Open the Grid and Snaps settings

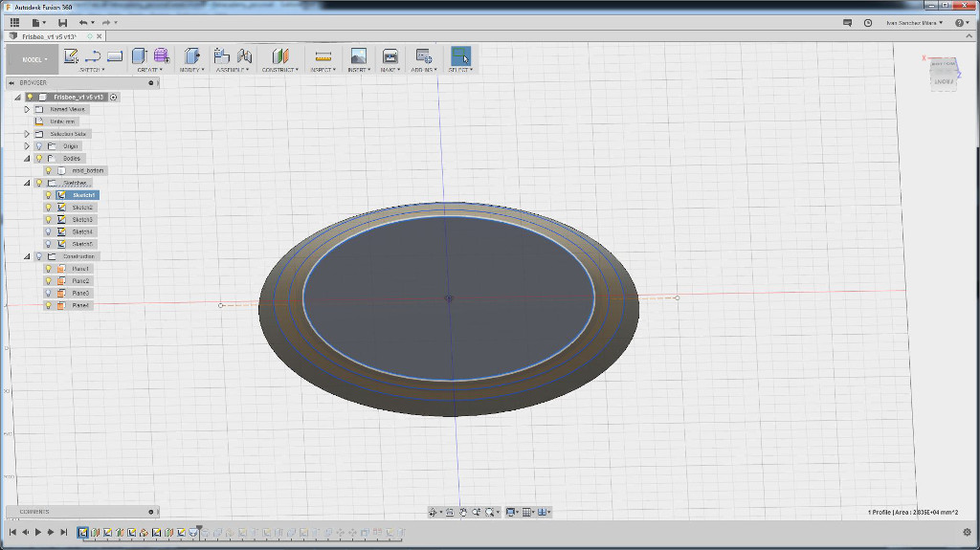[x=528, y=513]
